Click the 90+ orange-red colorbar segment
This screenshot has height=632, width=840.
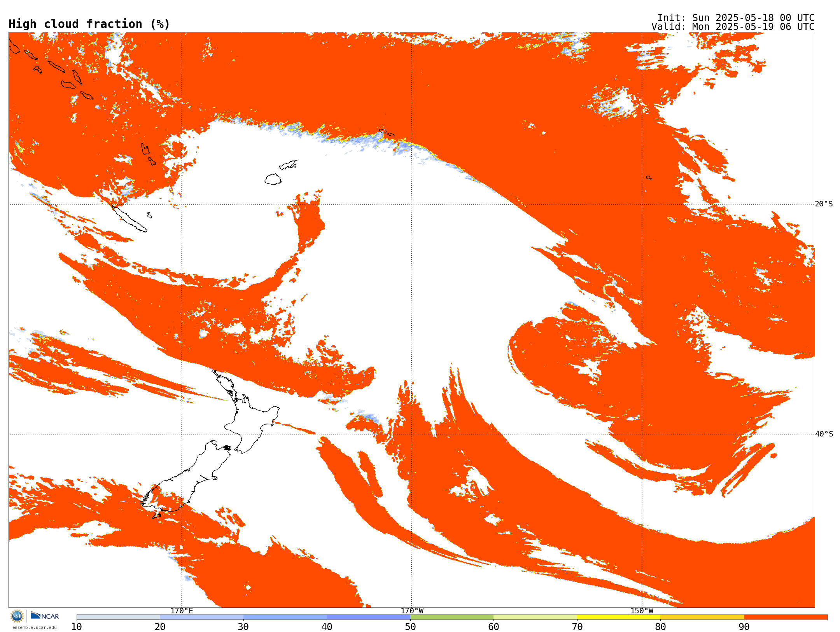pos(786,617)
